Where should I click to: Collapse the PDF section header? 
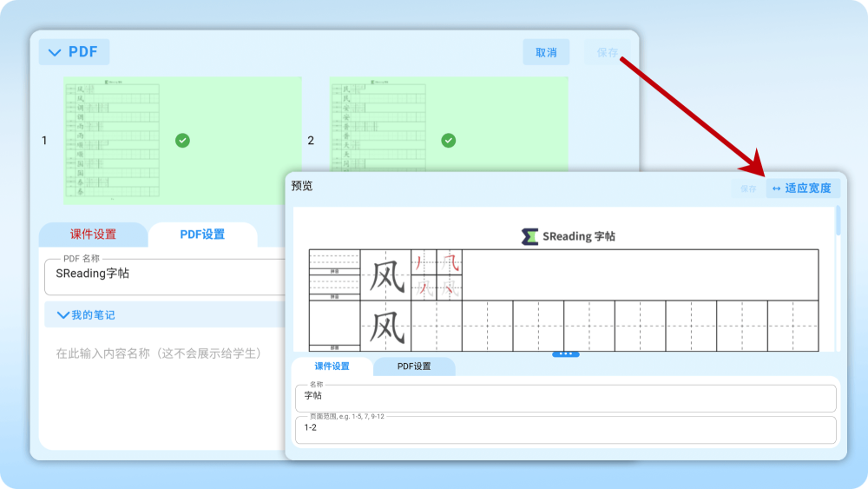click(74, 52)
